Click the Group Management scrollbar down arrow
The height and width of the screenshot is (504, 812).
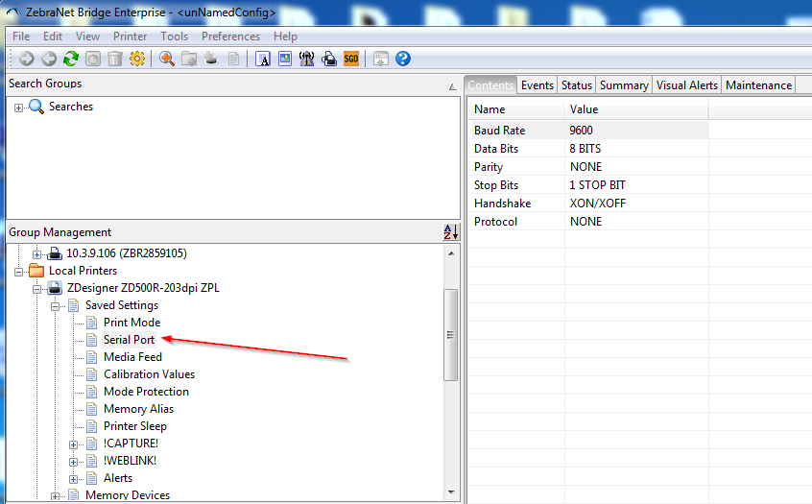tap(452, 491)
